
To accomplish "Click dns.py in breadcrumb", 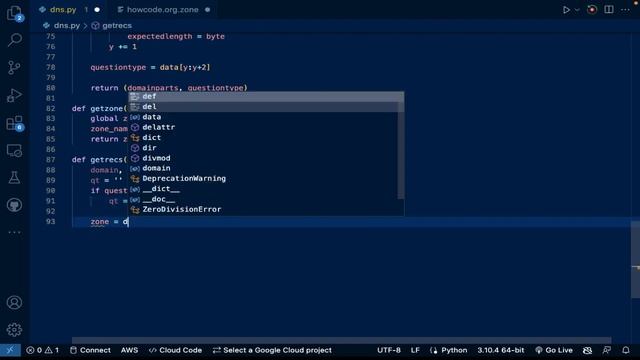I will pos(67,25).
